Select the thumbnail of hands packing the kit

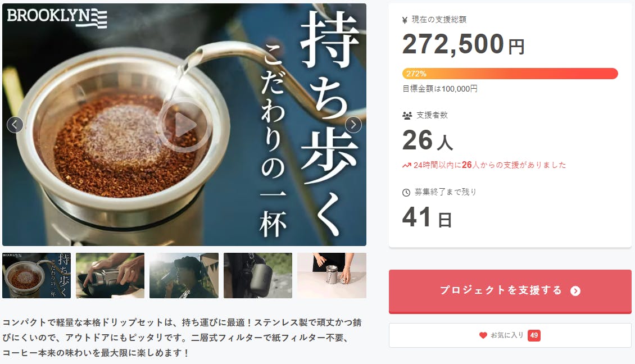110,275
